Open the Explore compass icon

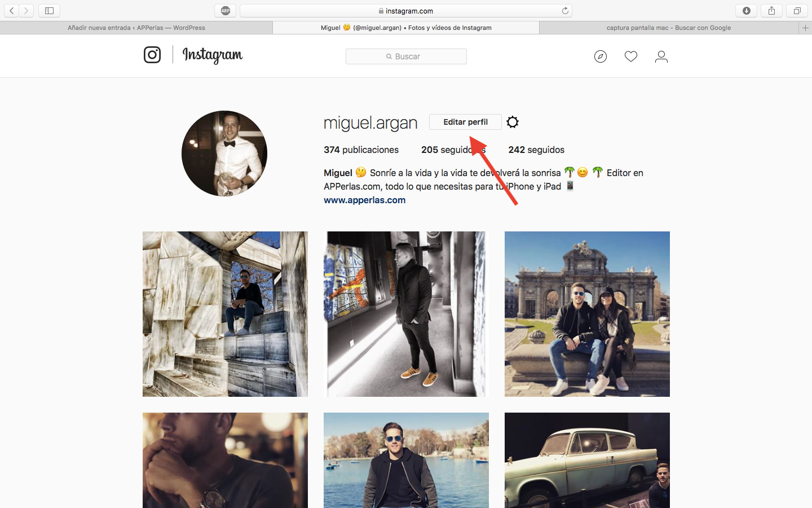pos(601,56)
